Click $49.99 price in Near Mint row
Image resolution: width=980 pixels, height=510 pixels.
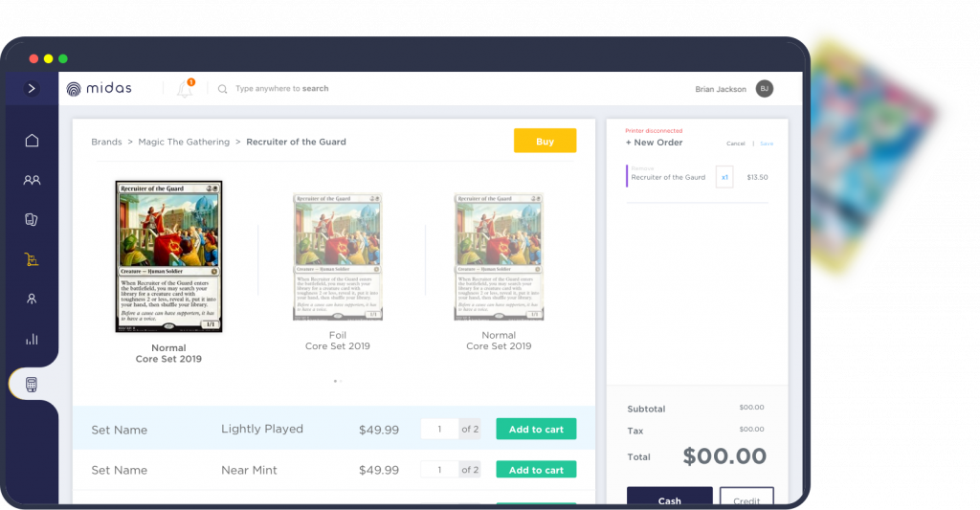tap(379, 470)
